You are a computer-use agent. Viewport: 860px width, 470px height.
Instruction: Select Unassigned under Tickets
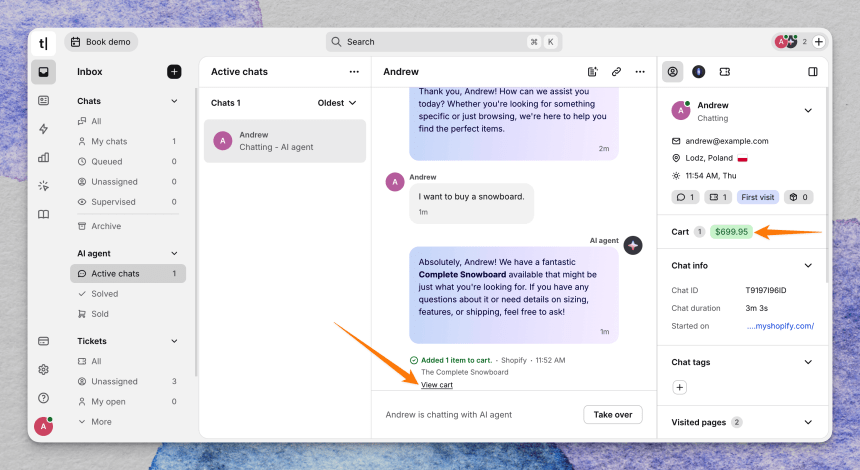click(x=127, y=382)
